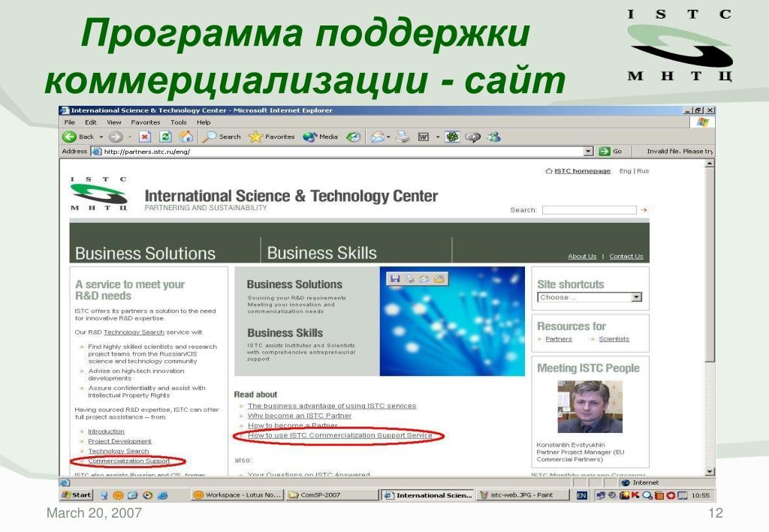Switch to ComSP-2007 folder taskbar button
The height and width of the screenshot is (532, 769).
333,494
